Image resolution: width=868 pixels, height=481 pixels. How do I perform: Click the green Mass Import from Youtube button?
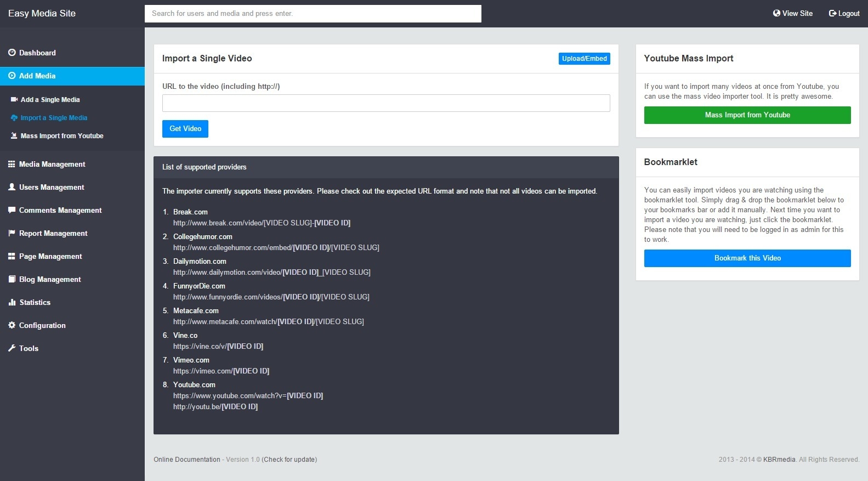coord(747,115)
